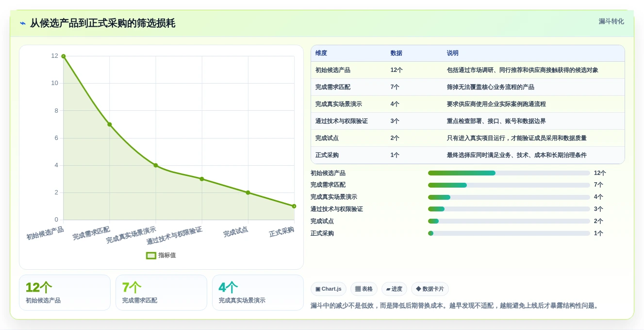Click the 进度 tag

point(394,289)
